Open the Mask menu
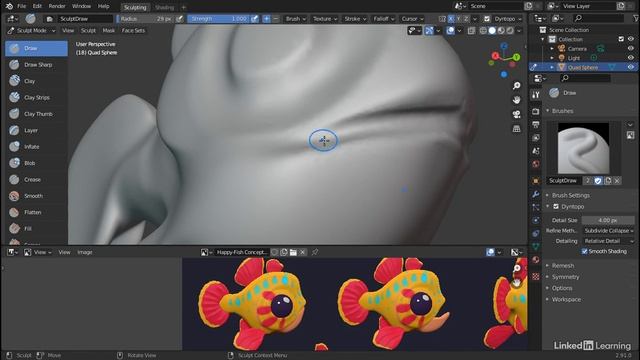Image resolution: width=640 pixels, height=360 pixels. (109, 31)
